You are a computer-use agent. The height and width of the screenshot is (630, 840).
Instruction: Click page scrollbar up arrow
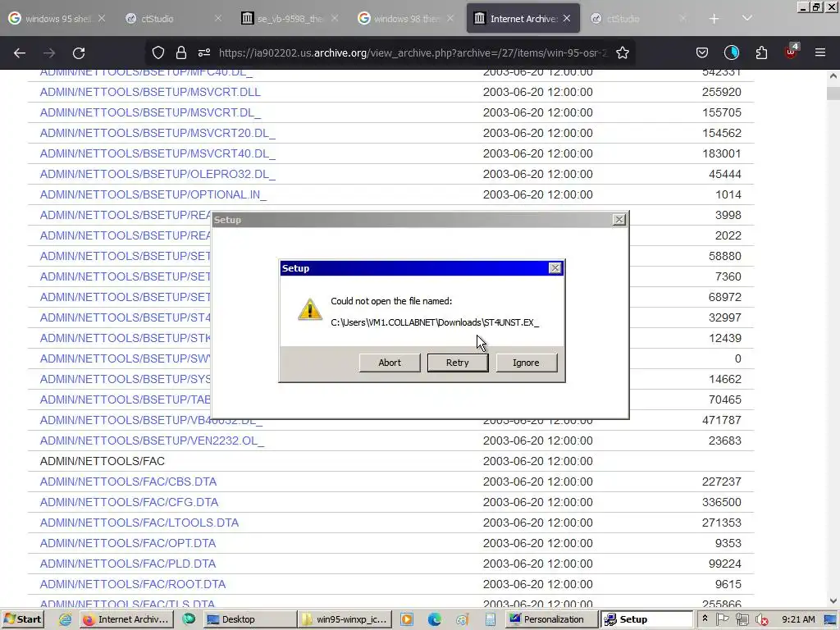pyautogui.click(x=833, y=76)
